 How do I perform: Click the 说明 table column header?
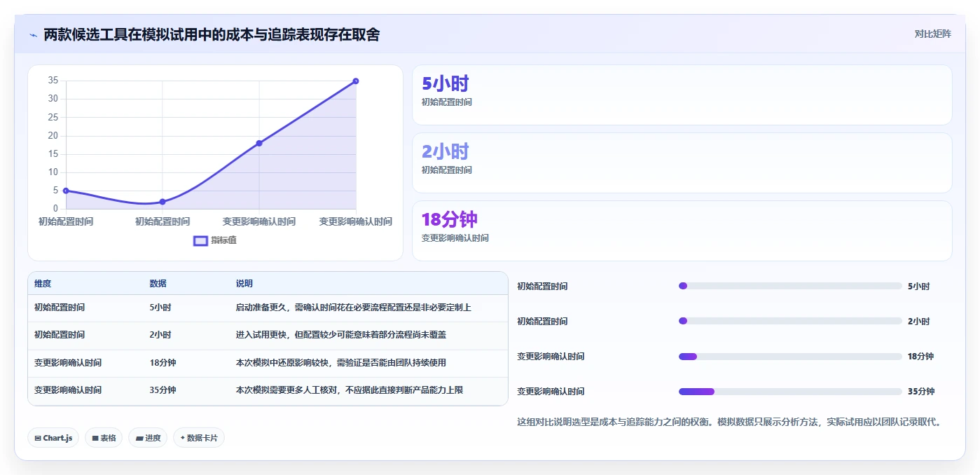pyautogui.click(x=244, y=284)
